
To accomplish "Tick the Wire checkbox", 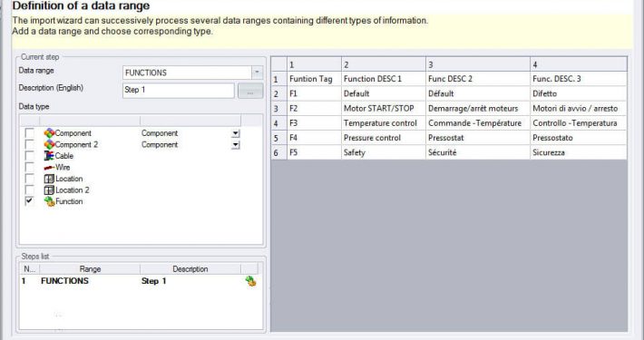I will [30, 167].
